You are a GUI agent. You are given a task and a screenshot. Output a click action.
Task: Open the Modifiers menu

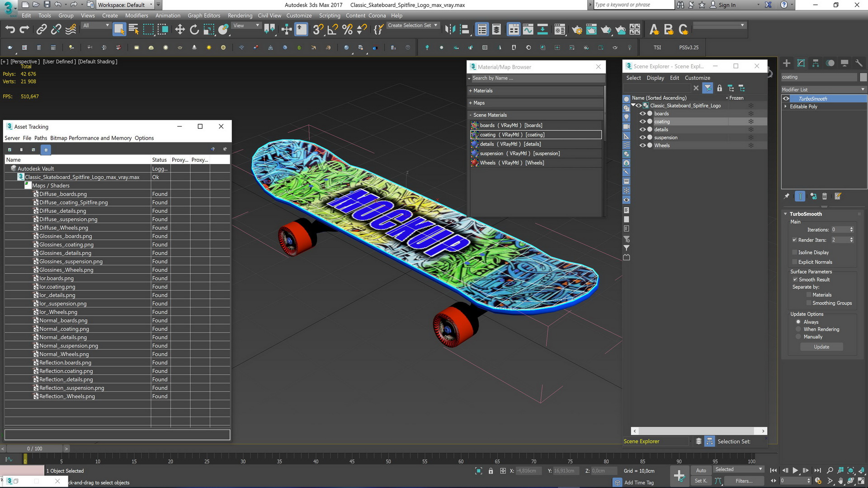(x=137, y=15)
